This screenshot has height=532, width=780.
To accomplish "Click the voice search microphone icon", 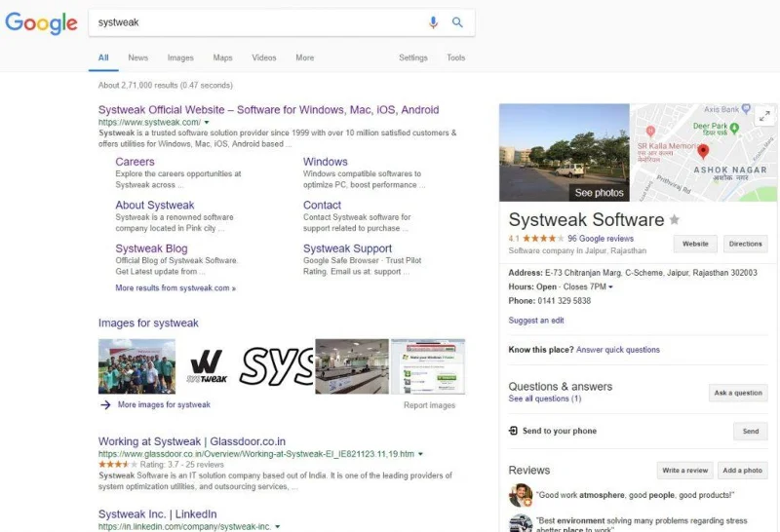I will pos(434,22).
